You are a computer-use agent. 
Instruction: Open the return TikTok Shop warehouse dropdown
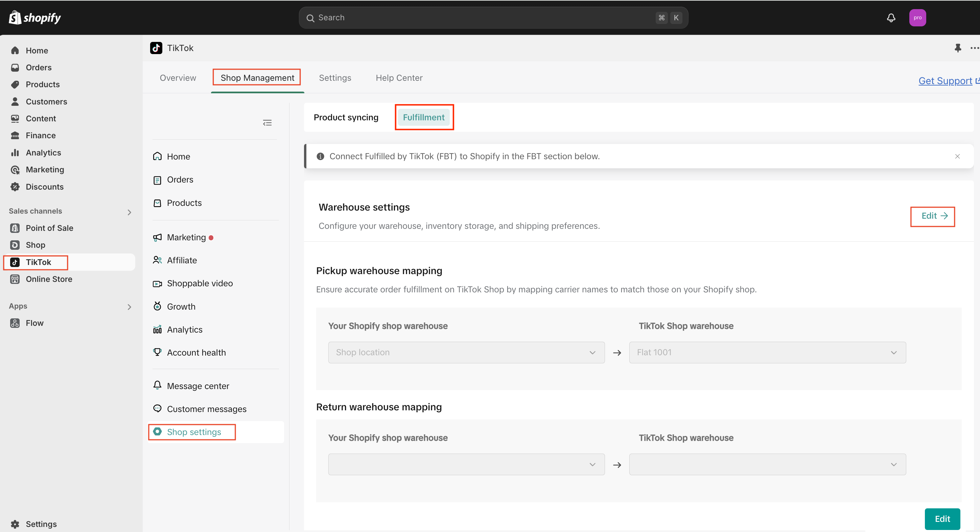click(767, 464)
